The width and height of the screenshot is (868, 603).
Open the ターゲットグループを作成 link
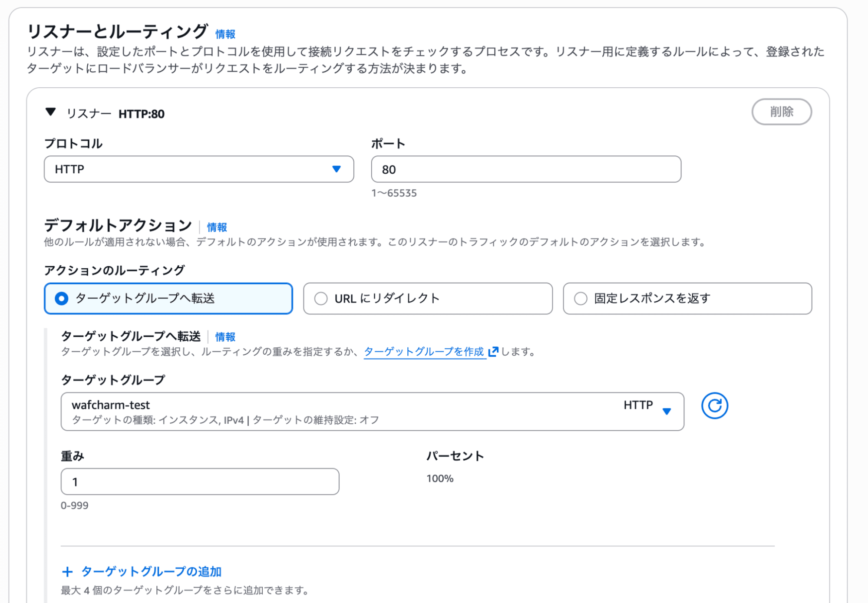[x=424, y=351]
